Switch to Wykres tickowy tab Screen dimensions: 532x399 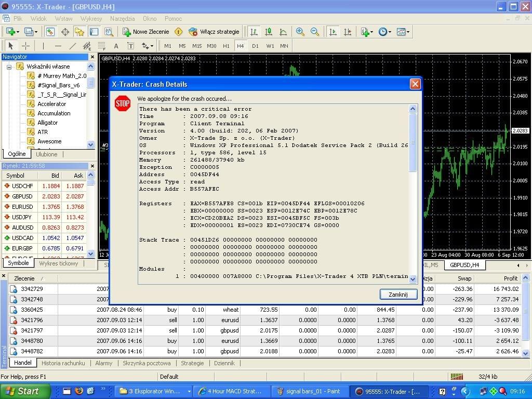tap(58, 263)
